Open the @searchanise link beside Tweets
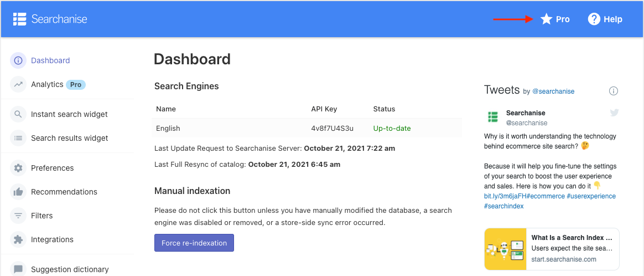Screen dimensions: 644x276 tap(553, 91)
